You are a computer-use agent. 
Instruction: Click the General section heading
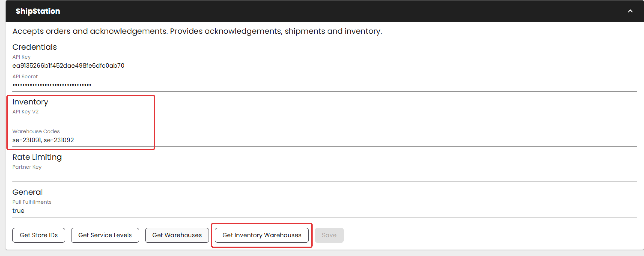27,192
